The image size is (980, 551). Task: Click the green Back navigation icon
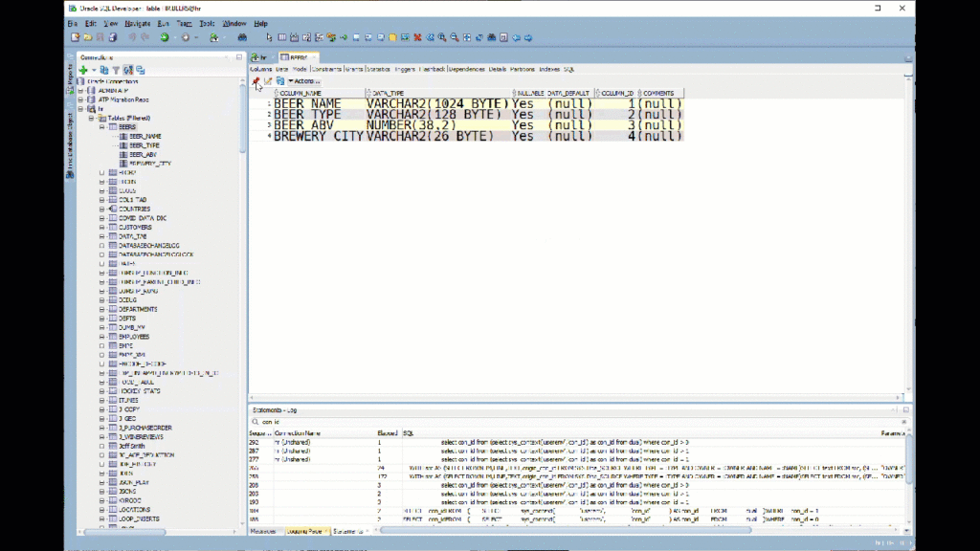tap(165, 37)
